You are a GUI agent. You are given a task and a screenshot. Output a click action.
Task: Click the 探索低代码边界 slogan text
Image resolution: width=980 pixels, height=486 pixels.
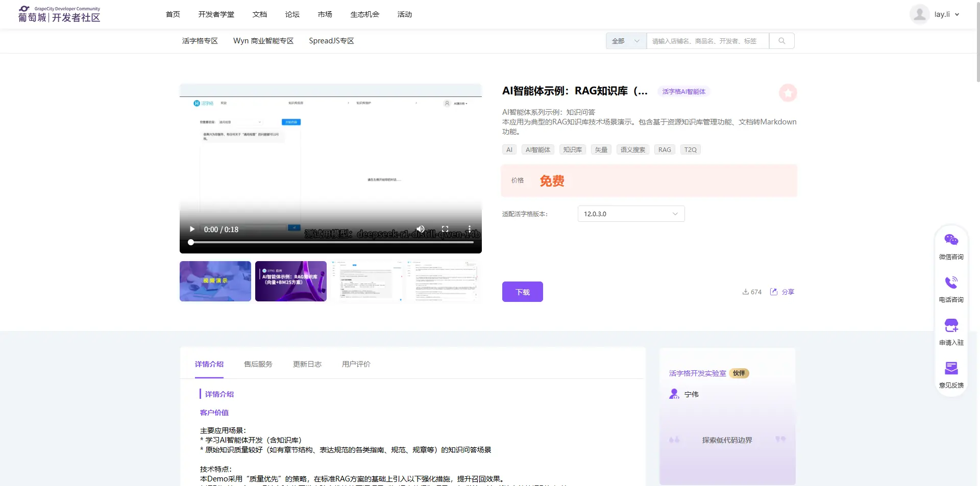click(727, 440)
